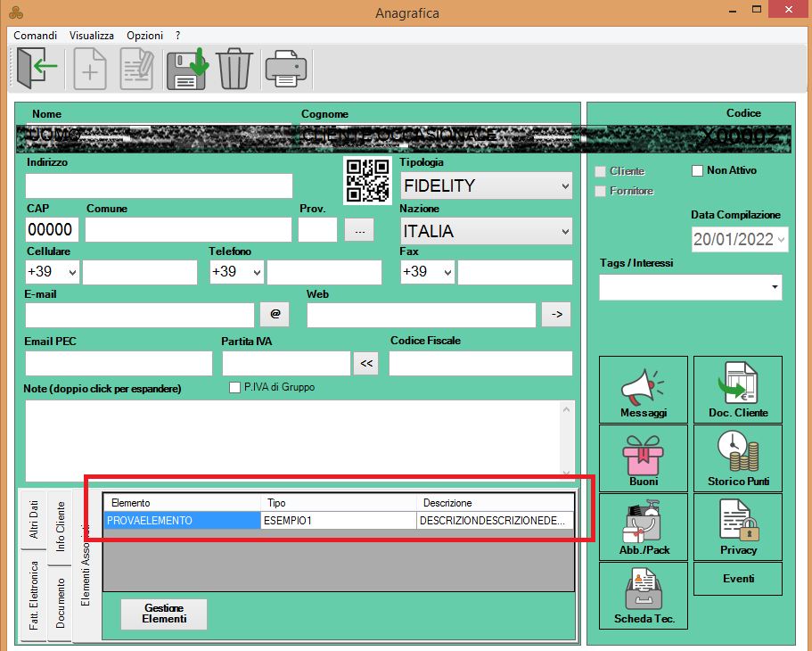812x651 pixels.
Task: Click the Gestione Elementi button
Action: tap(164, 614)
